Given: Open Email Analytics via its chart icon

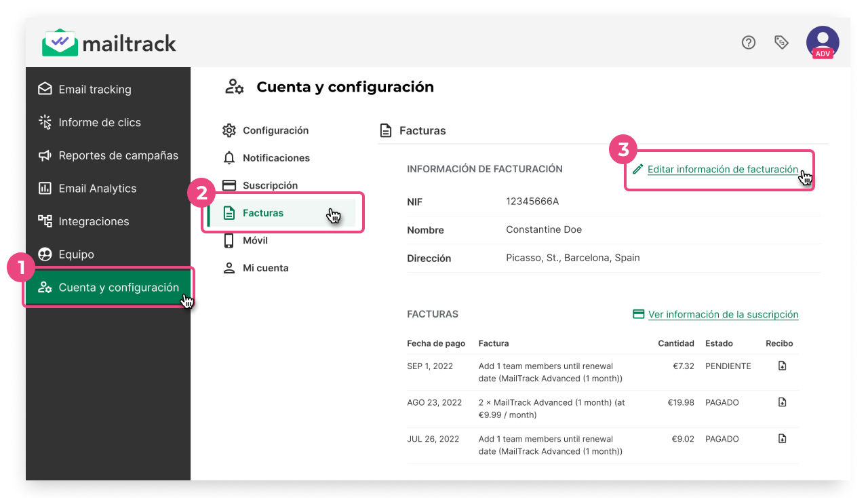Looking at the screenshot, I should pyautogui.click(x=45, y=188).
